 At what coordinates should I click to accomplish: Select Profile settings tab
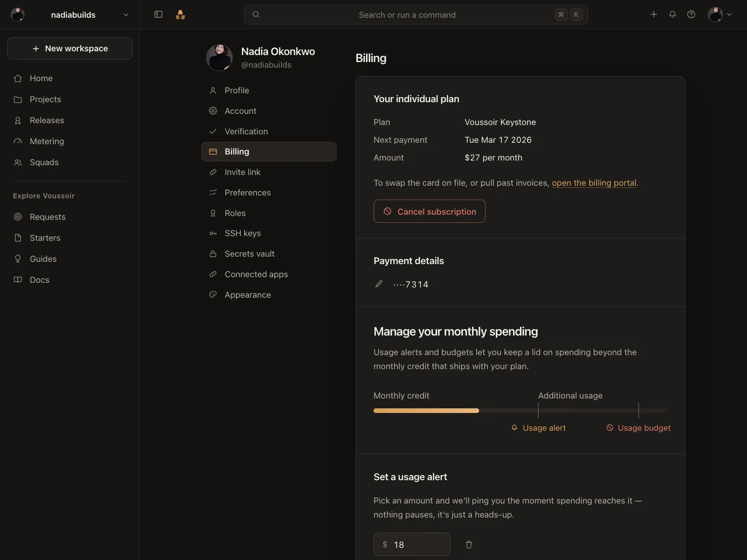[269, 91]
